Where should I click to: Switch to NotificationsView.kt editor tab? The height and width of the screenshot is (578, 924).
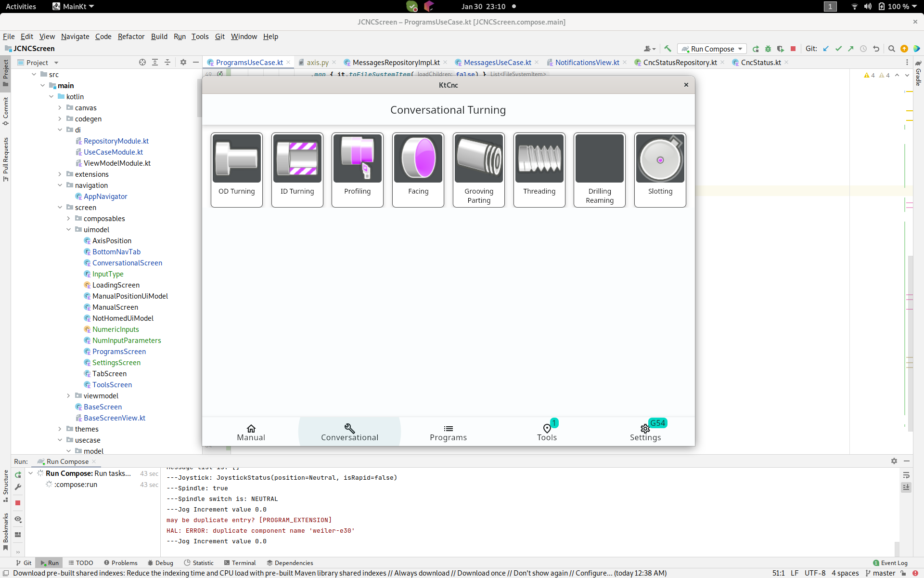tap(587, 63)
